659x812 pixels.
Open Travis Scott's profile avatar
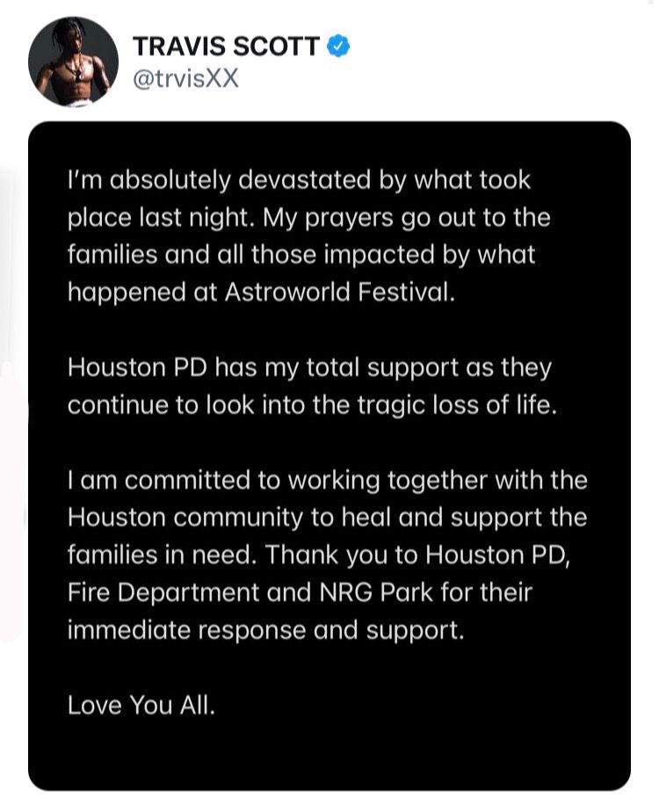point(73,62)
